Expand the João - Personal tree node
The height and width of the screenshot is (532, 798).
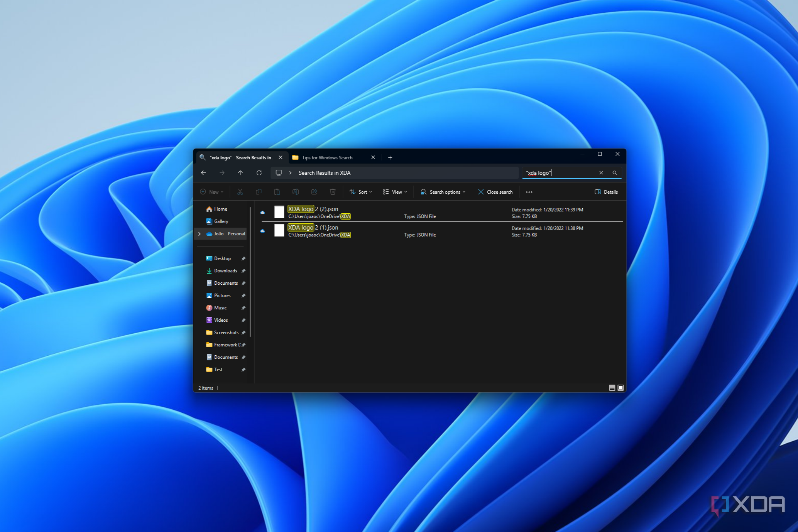pos(199,234)
